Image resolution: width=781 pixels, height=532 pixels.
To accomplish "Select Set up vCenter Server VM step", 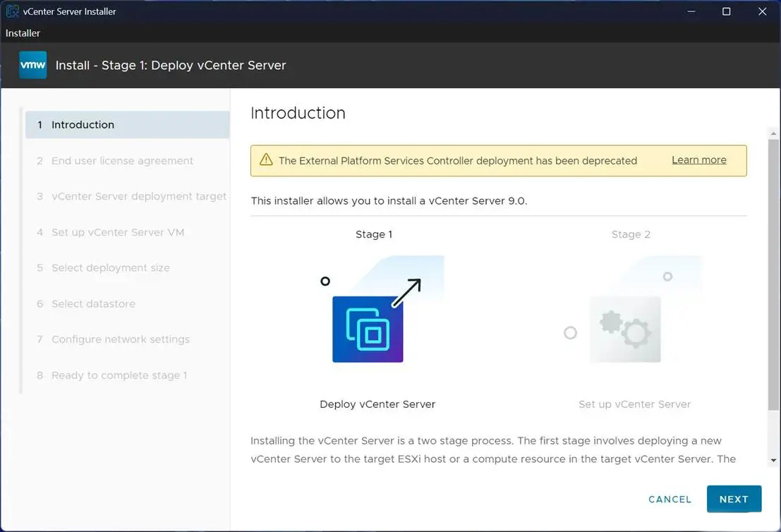I will tap(117, 231).
